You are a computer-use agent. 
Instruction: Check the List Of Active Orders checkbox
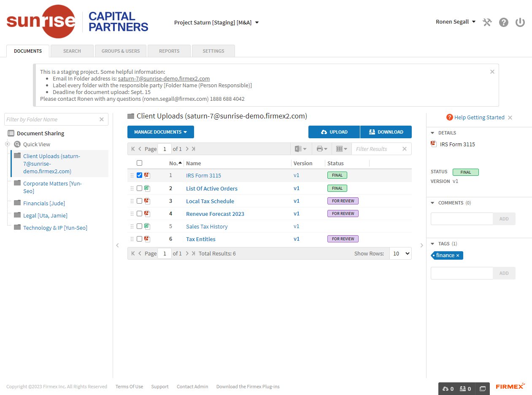coord(139,188)
